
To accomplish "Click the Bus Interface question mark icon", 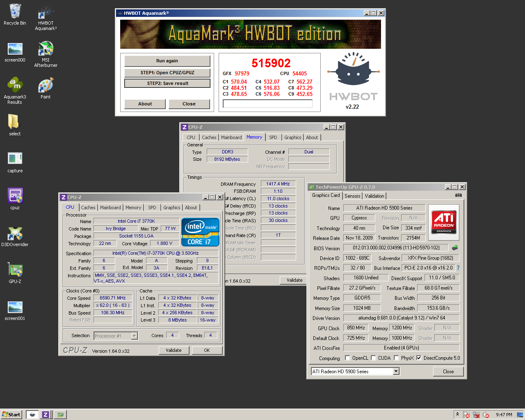I will point(458,268).
